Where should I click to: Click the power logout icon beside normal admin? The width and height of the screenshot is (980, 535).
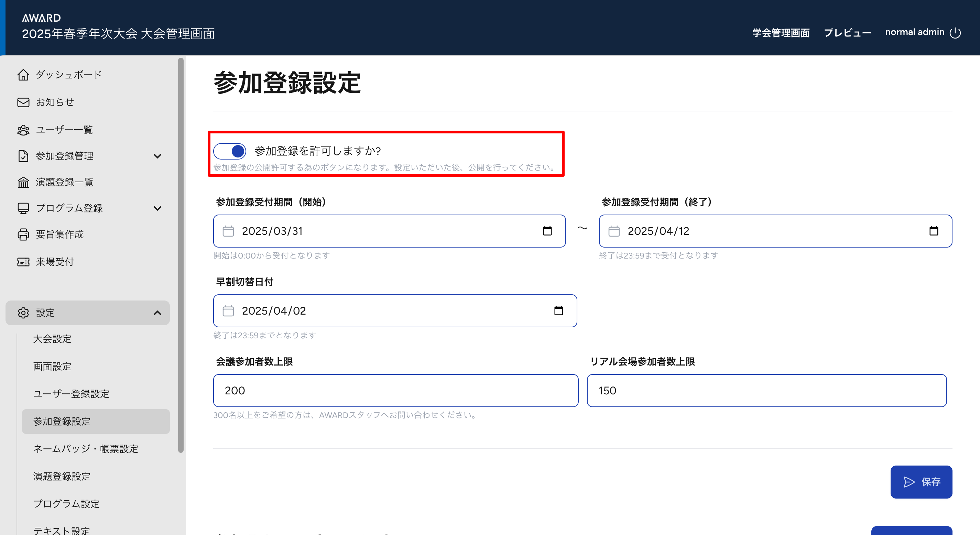[955, 33]
